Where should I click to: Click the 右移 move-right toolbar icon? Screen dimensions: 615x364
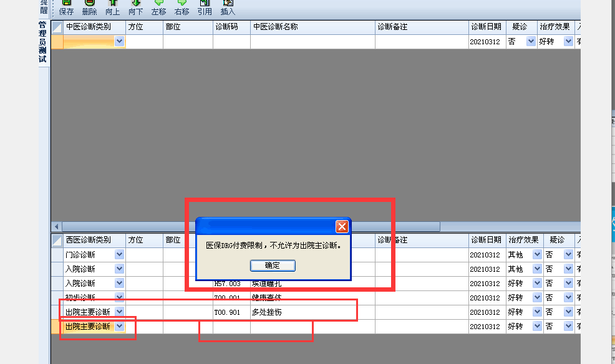pyautogui.click(x=182, y=7)
